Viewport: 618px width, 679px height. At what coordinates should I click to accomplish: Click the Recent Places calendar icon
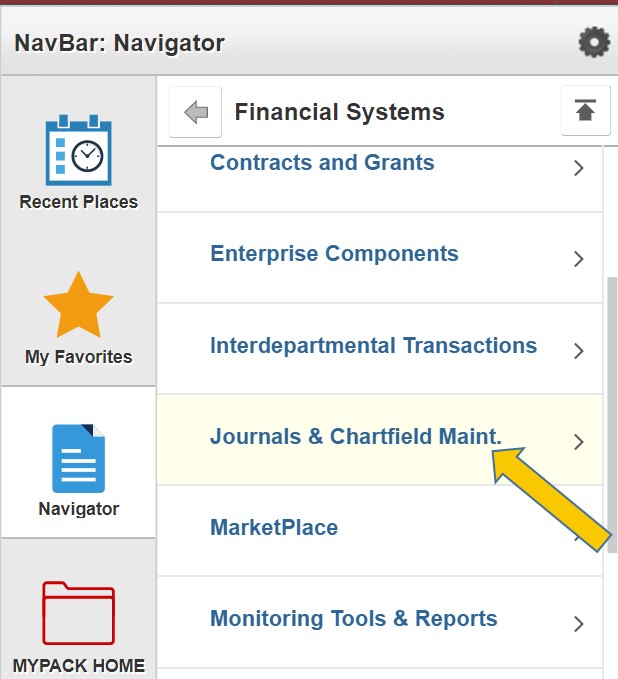pos(78,150)
